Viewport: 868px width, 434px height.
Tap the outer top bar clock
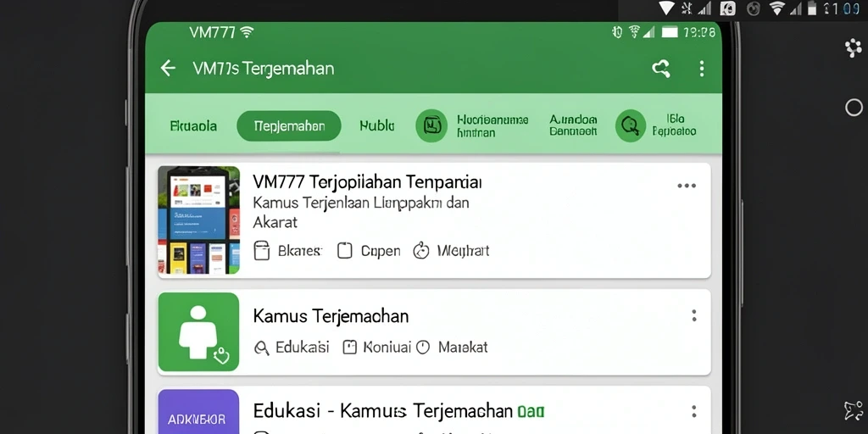[841, 8]
